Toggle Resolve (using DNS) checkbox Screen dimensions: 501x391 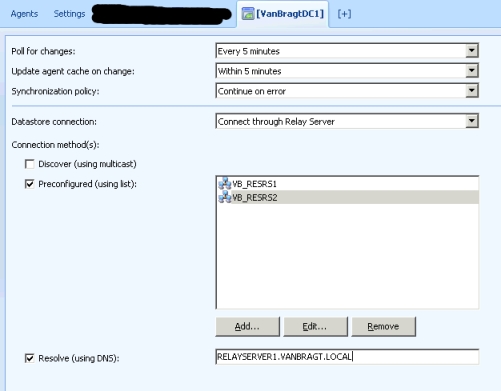(30, 358)
